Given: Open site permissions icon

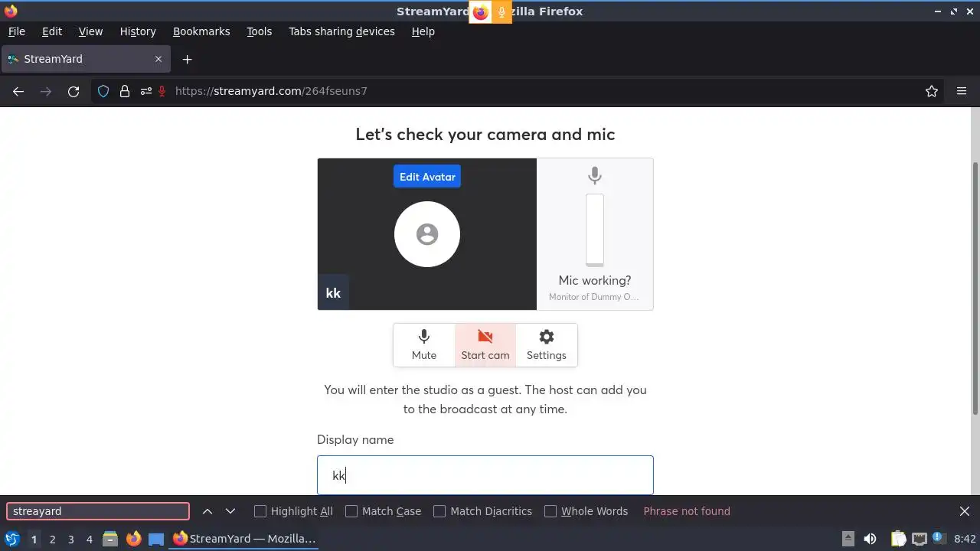Looking at the screenshot, I should 145,91.
